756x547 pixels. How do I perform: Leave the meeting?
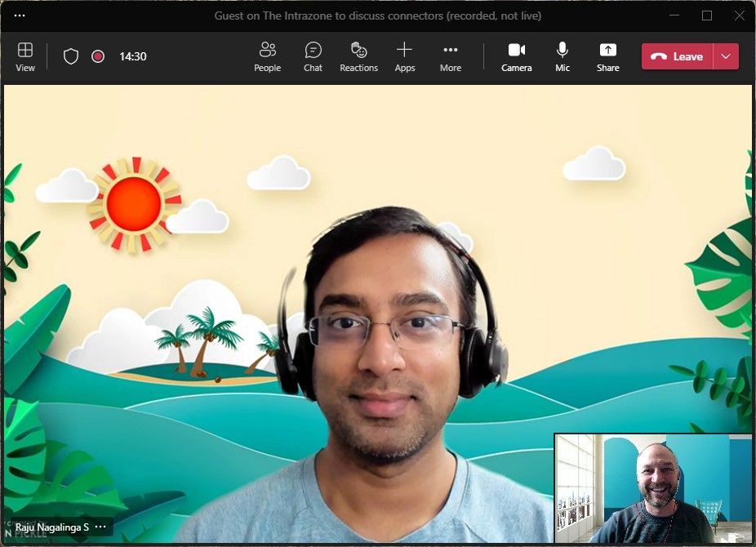tap(677, 56)
